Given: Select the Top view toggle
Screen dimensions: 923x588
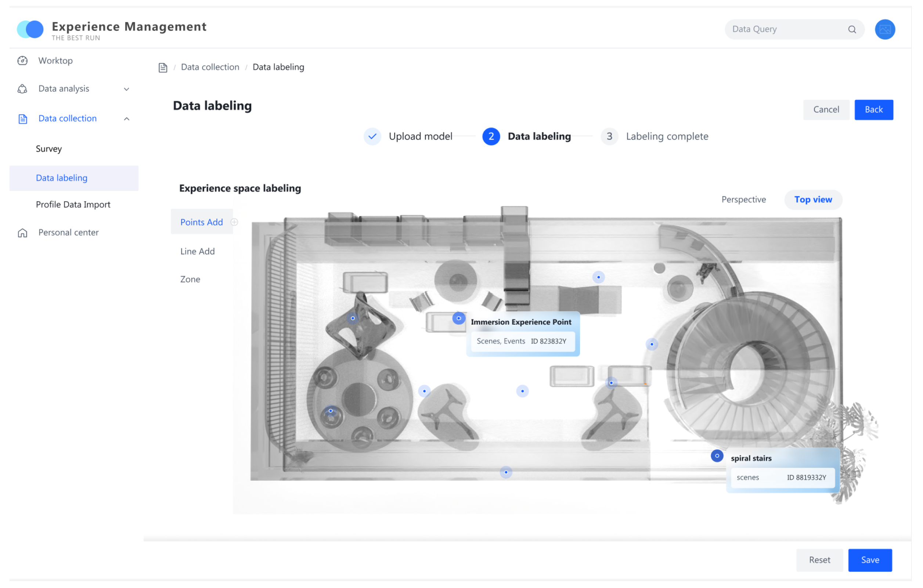Looking at the screenshot, I should pyautogui.click(x=813, y=200).
